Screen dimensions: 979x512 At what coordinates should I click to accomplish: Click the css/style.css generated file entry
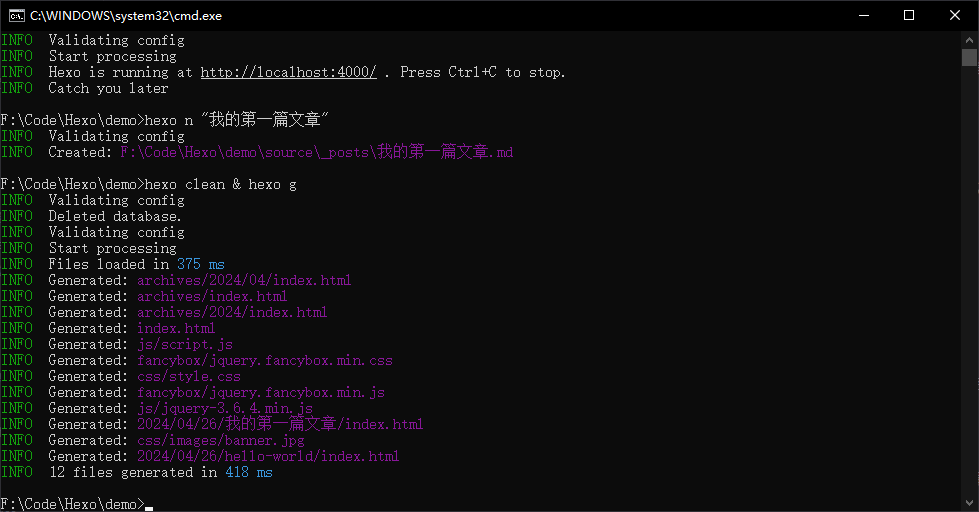(x=188, y=376)
